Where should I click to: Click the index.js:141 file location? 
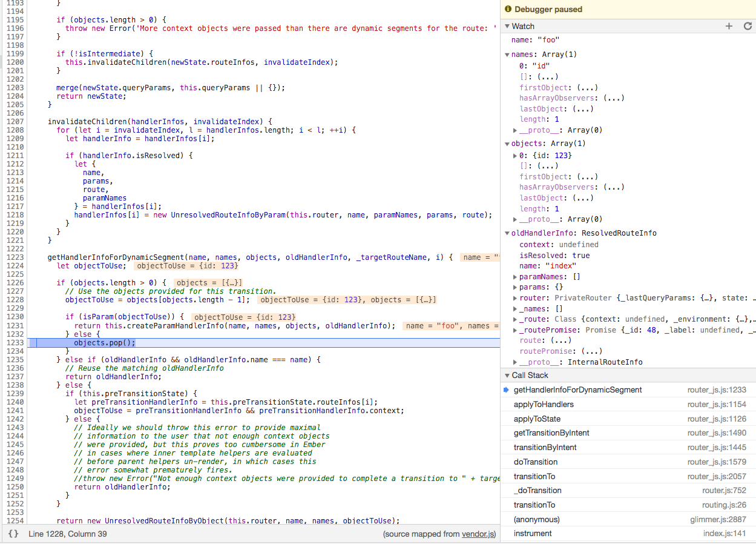click(725, 533)
